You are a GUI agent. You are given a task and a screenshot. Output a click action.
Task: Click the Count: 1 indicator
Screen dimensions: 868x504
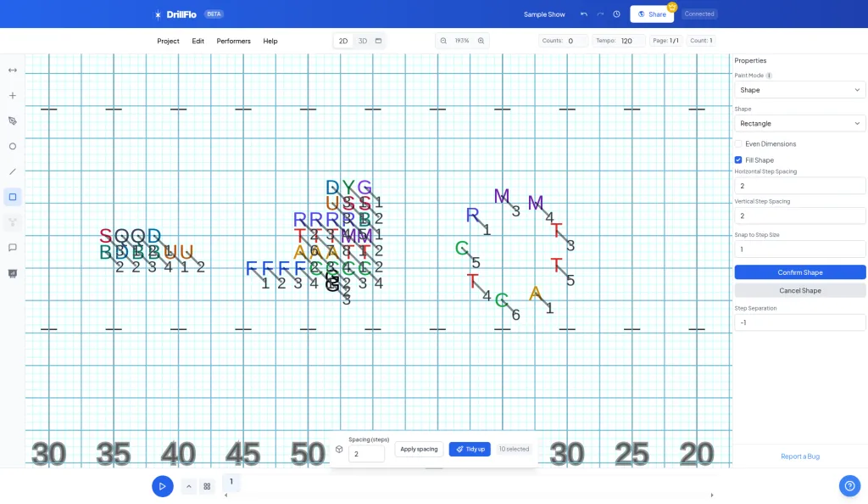[x=701, y=41]
